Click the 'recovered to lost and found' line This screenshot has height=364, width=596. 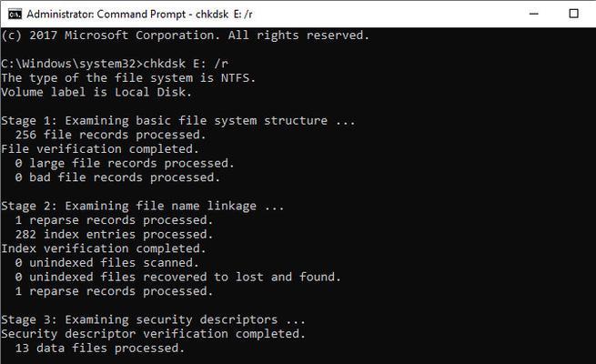pyautogui.click(x=177, y=277)
